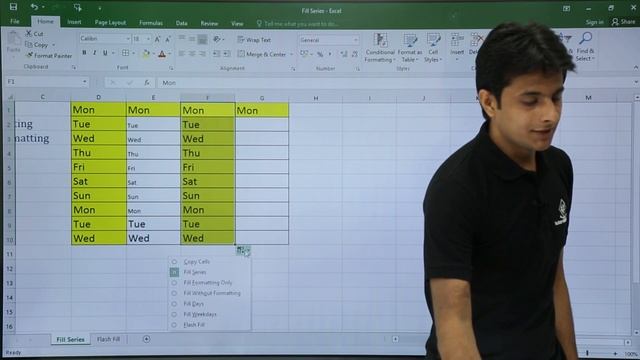This screenshot has height=360, width=640.
Task: Switch to Page Layout tab
Action: [x=110, y=22]
